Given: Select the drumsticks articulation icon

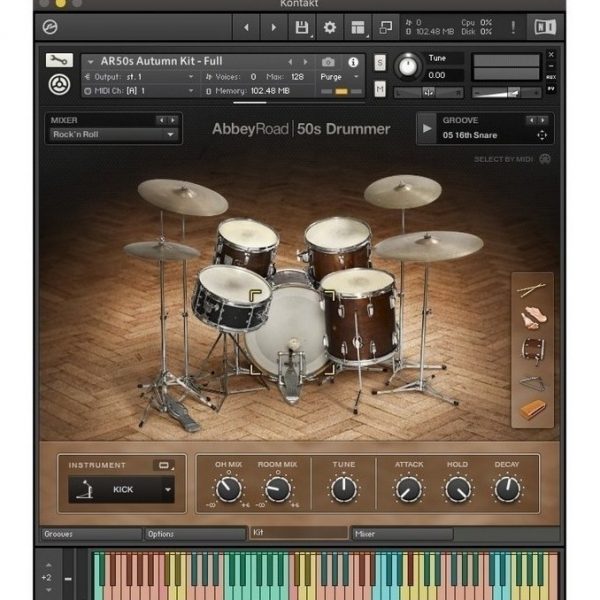Looking at the screenshot, I should point(532,289).
